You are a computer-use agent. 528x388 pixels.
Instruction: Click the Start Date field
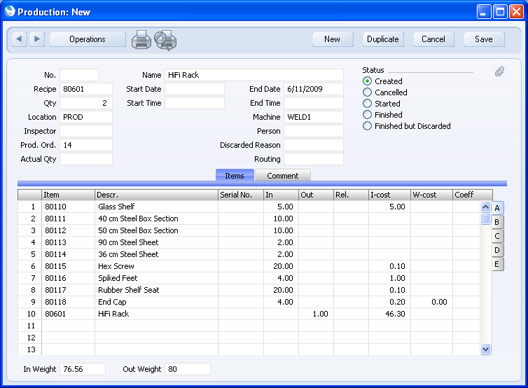(x=195, y=89)
